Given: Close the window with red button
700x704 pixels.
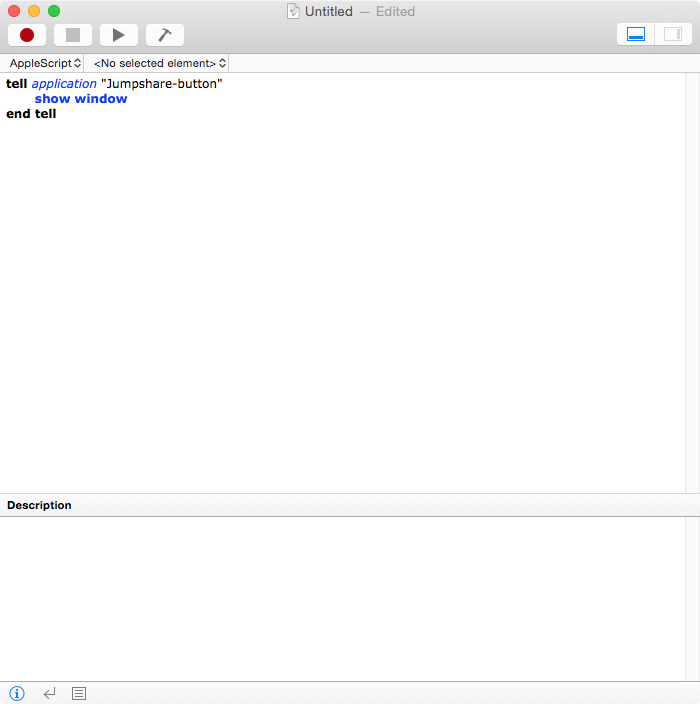Looking at the screenshot, I should [14, 11].
